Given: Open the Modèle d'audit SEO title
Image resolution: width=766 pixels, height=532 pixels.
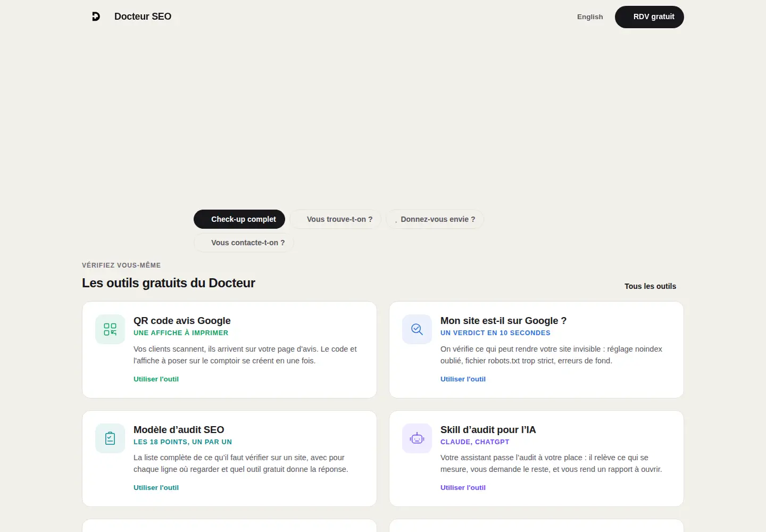Looking at the screenshot, I should [179, 430].
